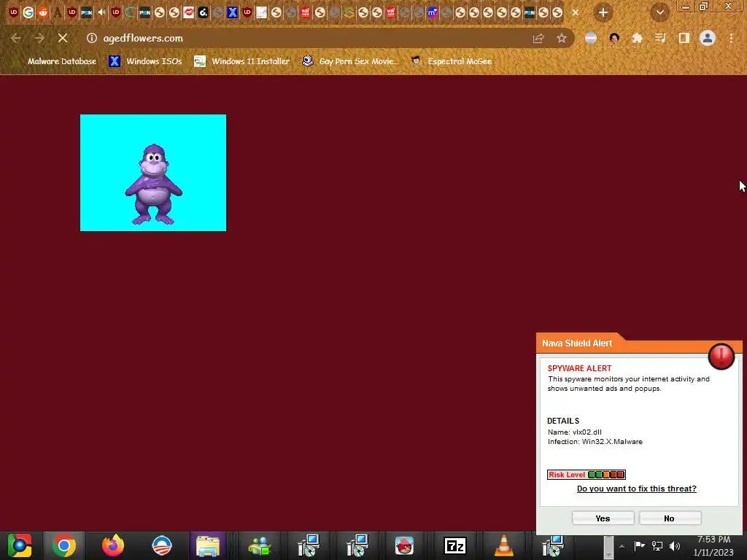The width and height of the screenshot is (747, 560).
Task: Open the volume tray icon
Action: [674, 545]
